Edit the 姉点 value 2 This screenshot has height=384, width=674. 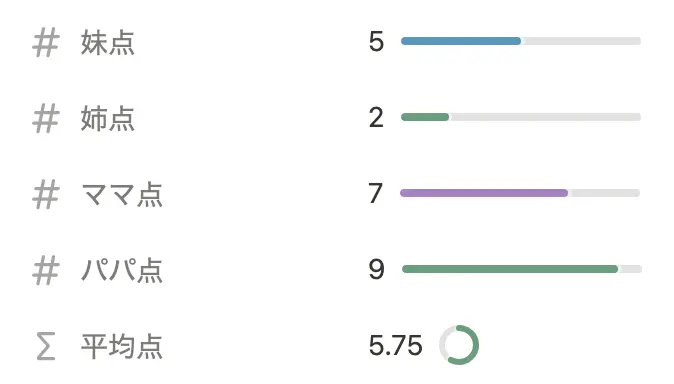click(x=376, y=117)
